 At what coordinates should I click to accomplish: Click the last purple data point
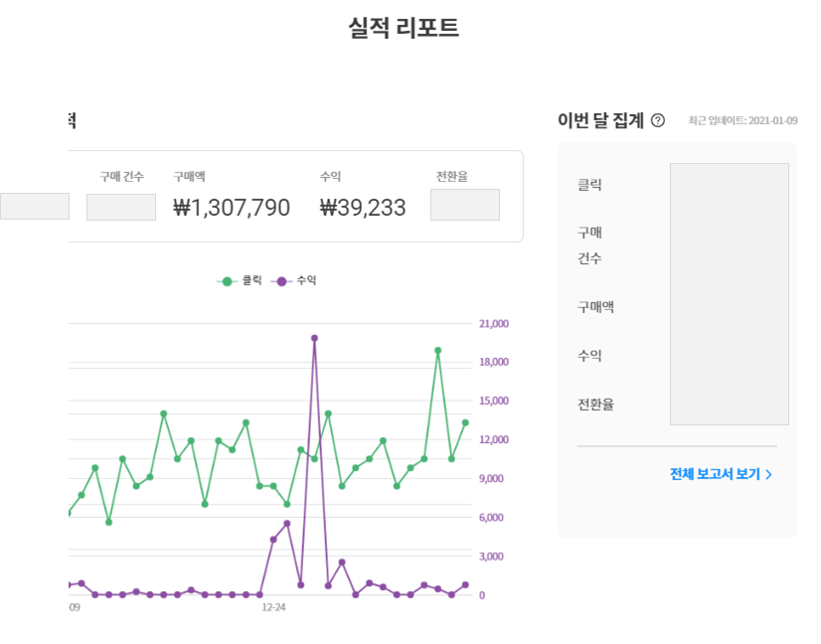465,584
